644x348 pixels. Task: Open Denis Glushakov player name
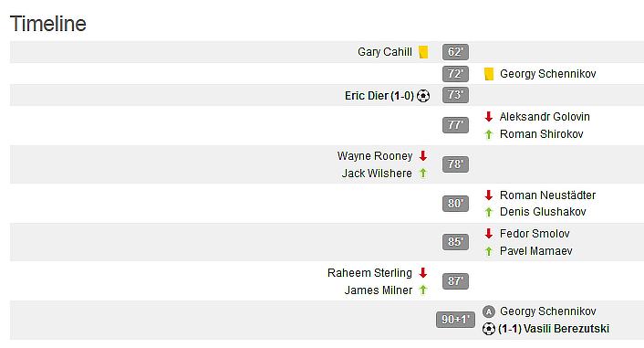click(543, 212)
